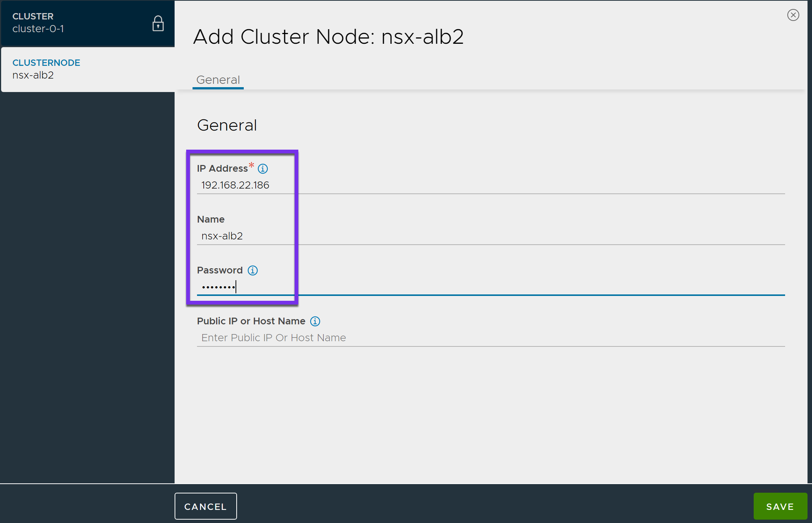Click the Name label text

click(210, 220)
